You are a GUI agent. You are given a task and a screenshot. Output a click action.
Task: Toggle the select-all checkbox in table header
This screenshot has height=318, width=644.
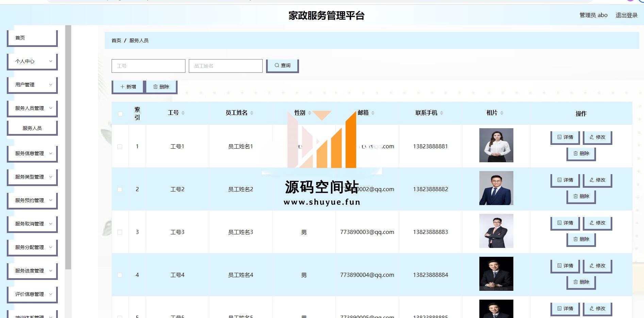coord(120,114)
